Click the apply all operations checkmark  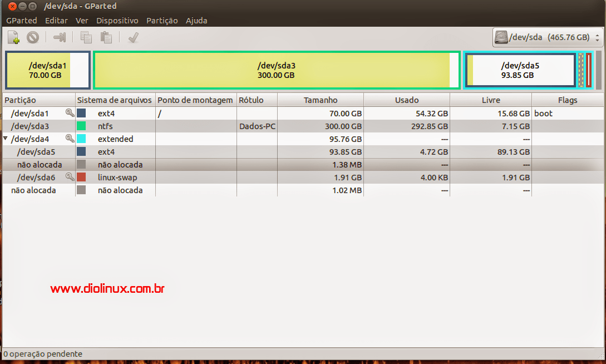coord(133,37)
